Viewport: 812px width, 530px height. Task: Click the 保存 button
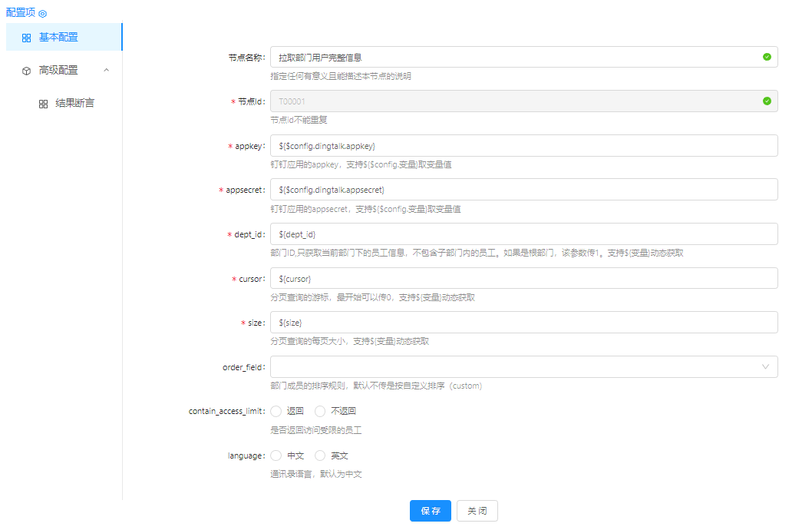click(x=430, y=511)
